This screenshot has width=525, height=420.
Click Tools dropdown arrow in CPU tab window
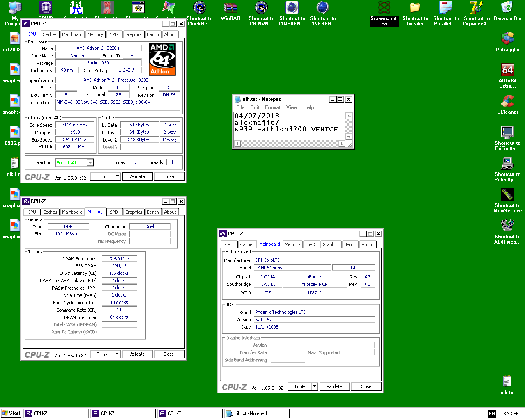[117, 176]
